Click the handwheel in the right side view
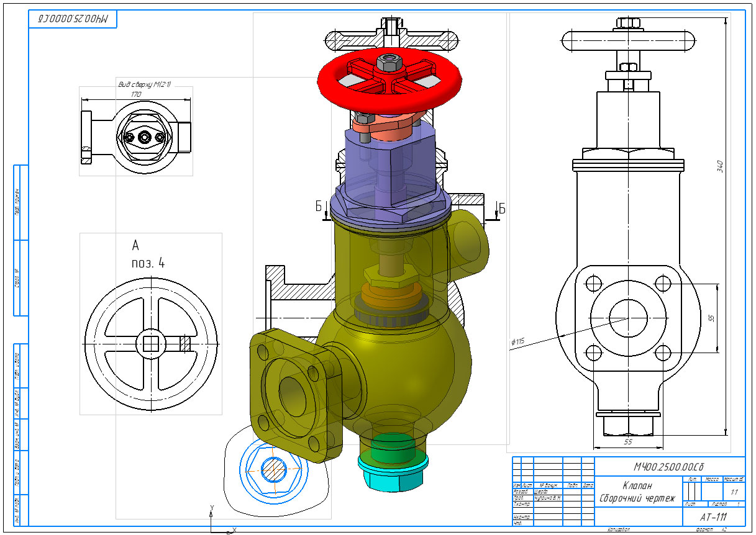756x535 pixels. [627, 42]
